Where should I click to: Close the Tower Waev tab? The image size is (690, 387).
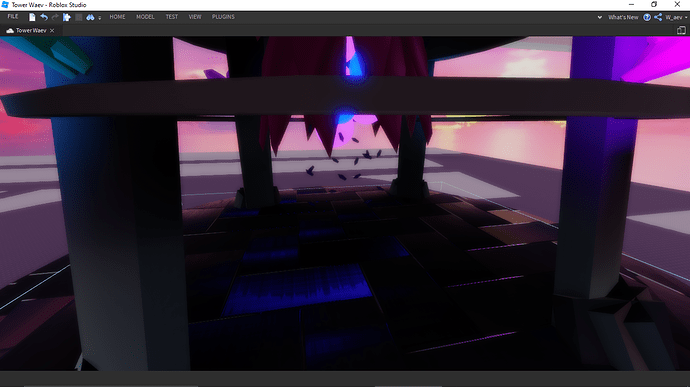pos(52,30)
